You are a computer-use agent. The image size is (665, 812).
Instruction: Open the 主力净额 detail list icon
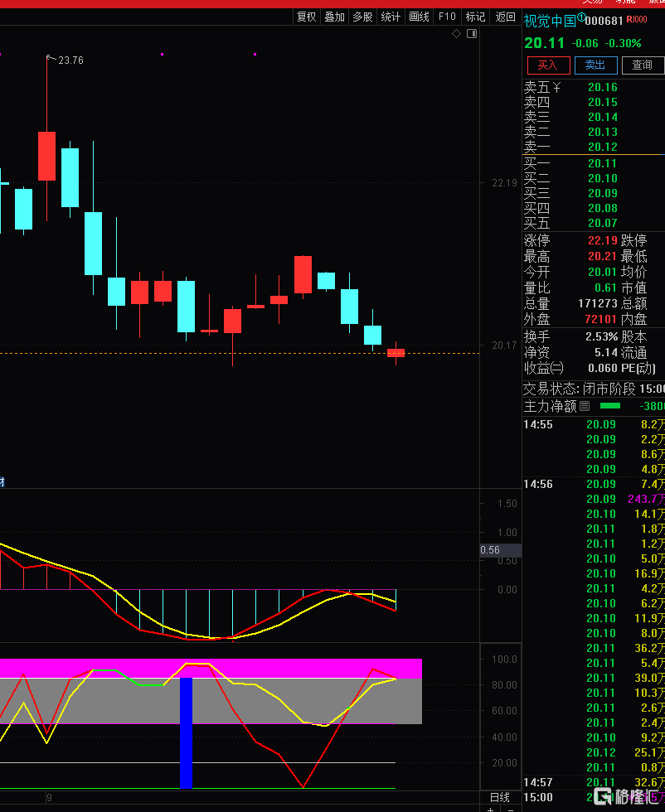click(585, 406)
